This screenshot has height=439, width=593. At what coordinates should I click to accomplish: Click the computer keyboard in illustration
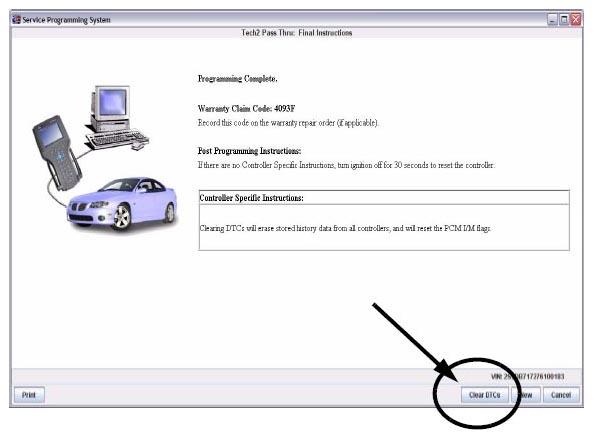coord(117,139)
